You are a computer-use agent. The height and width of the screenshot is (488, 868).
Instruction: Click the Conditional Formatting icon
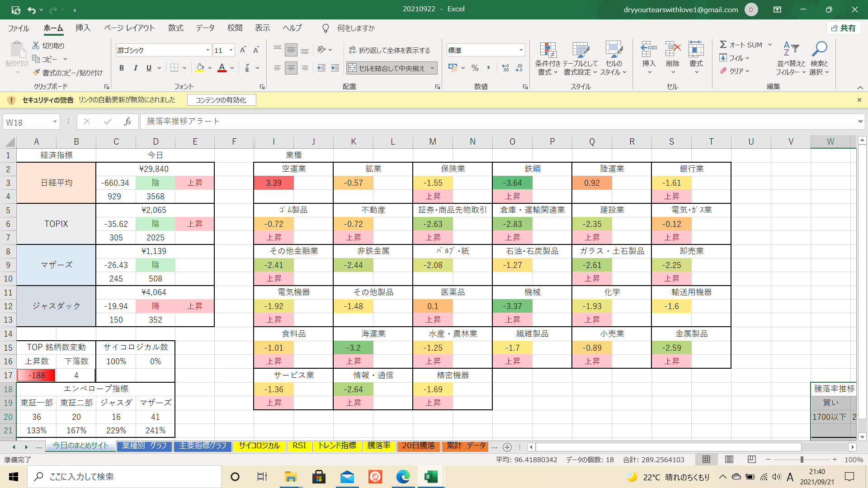pyautogui.click(x=547, y=50)
